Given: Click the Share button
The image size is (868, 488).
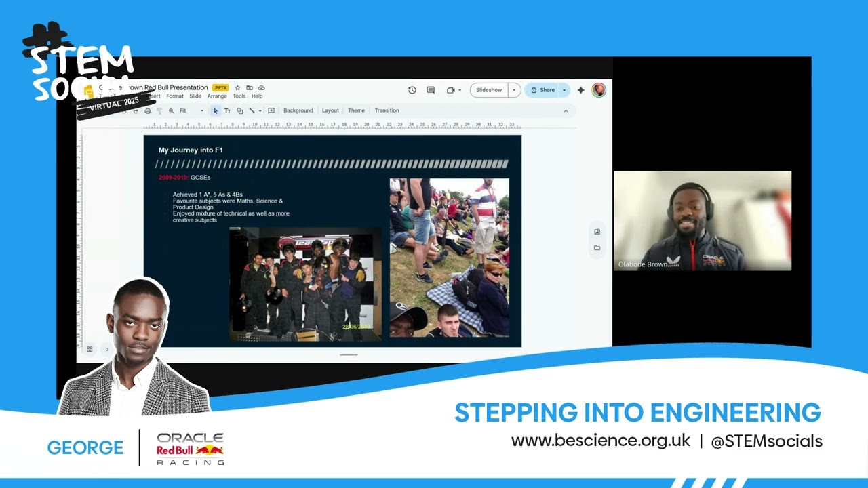Looking at the screenshot, I should 542,90.
